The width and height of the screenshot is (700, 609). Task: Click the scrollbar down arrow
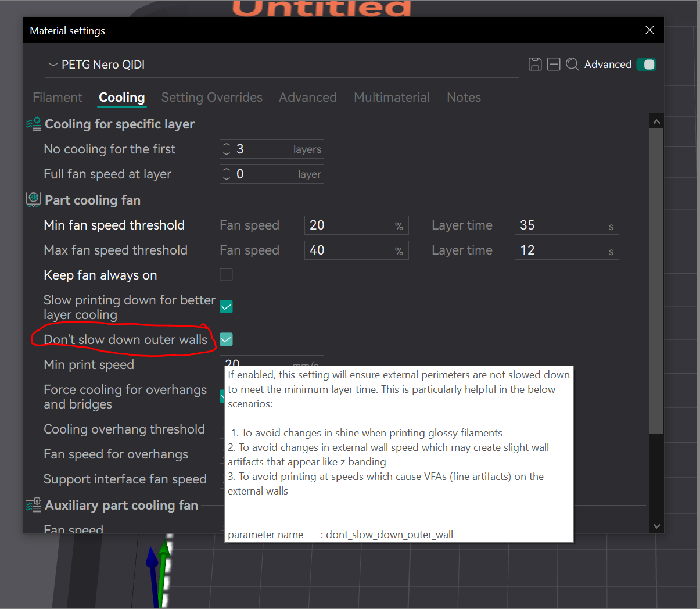(x=656, y=526)
